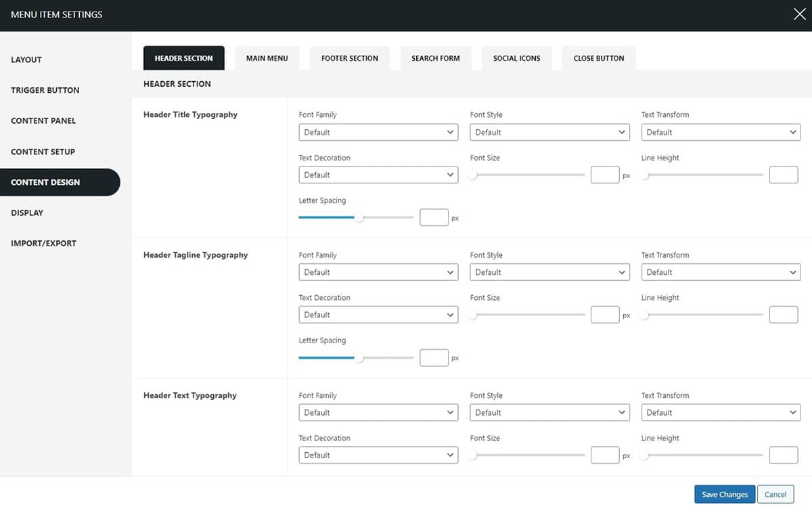Focus Header Title Letter Spacing px field
This screenshot has width=812, height=509.
(x=434, y=217)
